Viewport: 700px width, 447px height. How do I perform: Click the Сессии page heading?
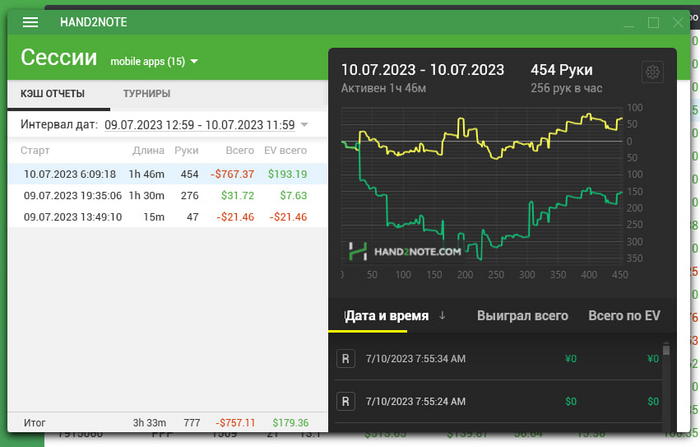coord(58,58)
